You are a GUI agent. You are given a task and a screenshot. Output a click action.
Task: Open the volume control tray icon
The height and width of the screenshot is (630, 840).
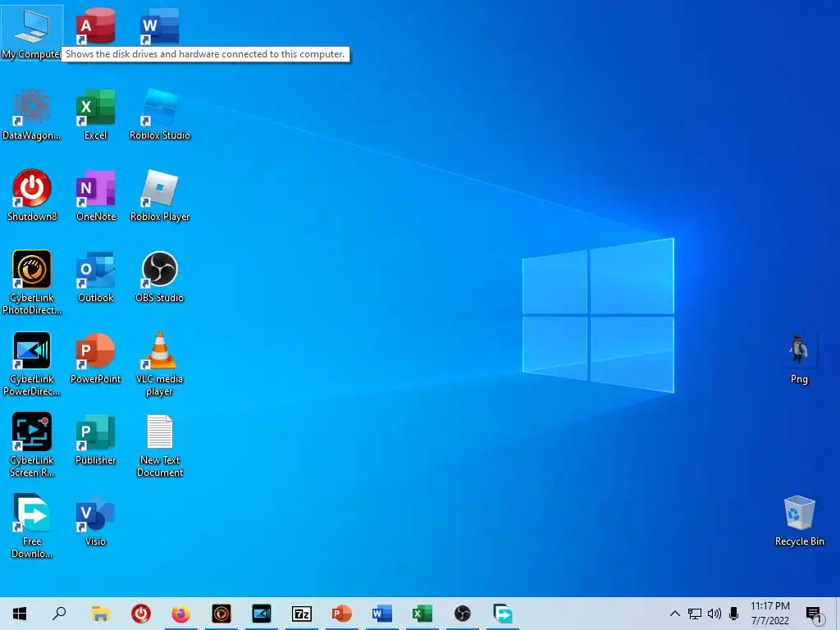[x=714, y=614]
